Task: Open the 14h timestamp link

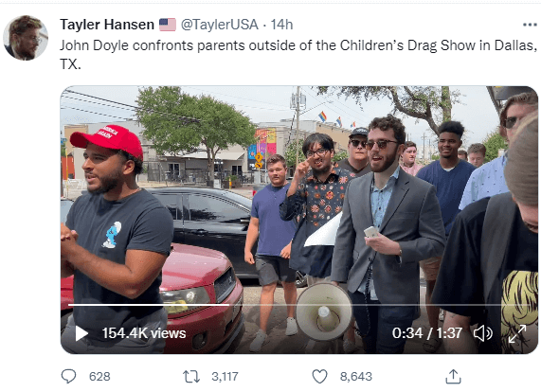Action: (281, 25)
